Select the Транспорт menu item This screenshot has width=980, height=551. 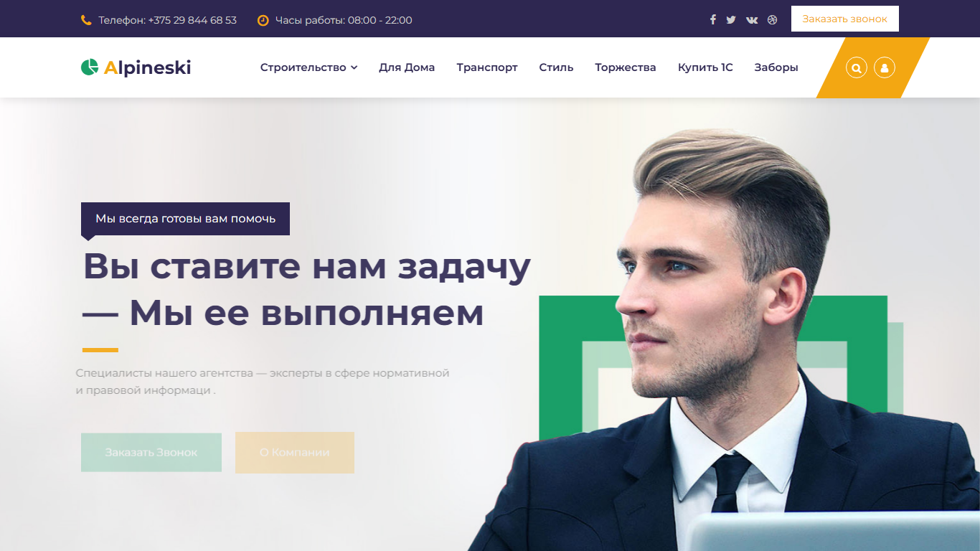click(487, 67)
